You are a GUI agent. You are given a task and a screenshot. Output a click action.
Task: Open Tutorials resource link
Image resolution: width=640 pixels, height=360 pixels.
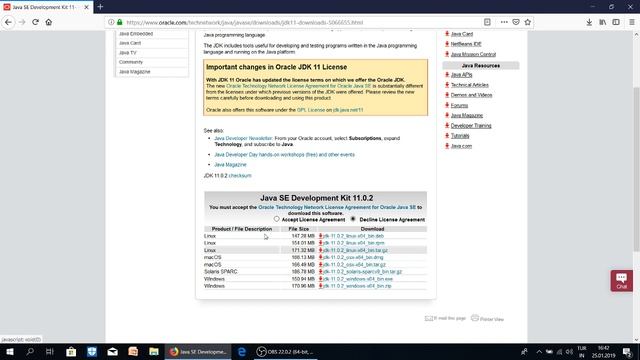coord(460,136)
